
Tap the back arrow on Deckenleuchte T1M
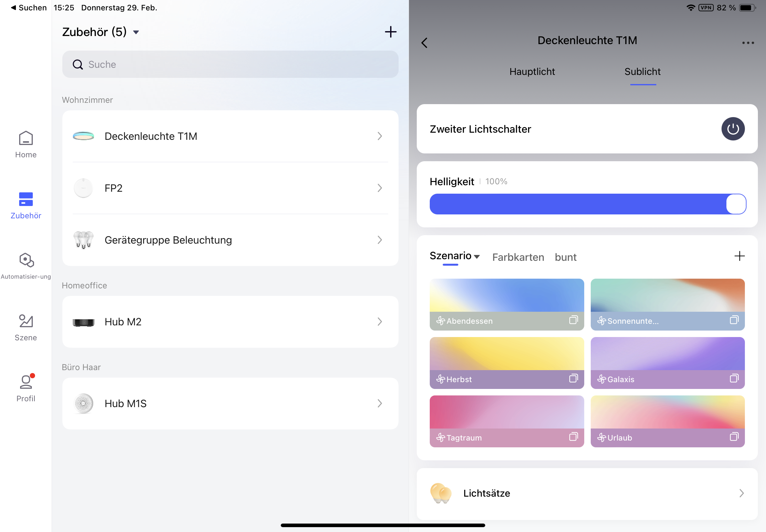click(424, 43)
